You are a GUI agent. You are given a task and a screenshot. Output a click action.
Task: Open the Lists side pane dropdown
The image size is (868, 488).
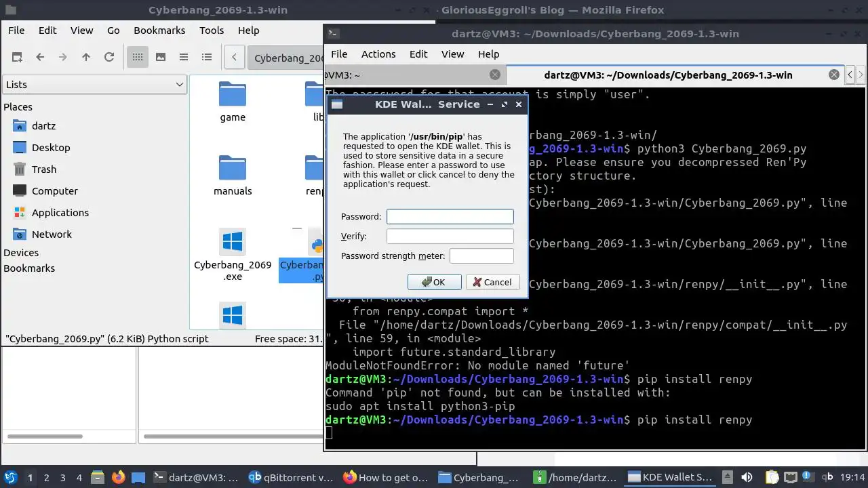coord(94,85)
